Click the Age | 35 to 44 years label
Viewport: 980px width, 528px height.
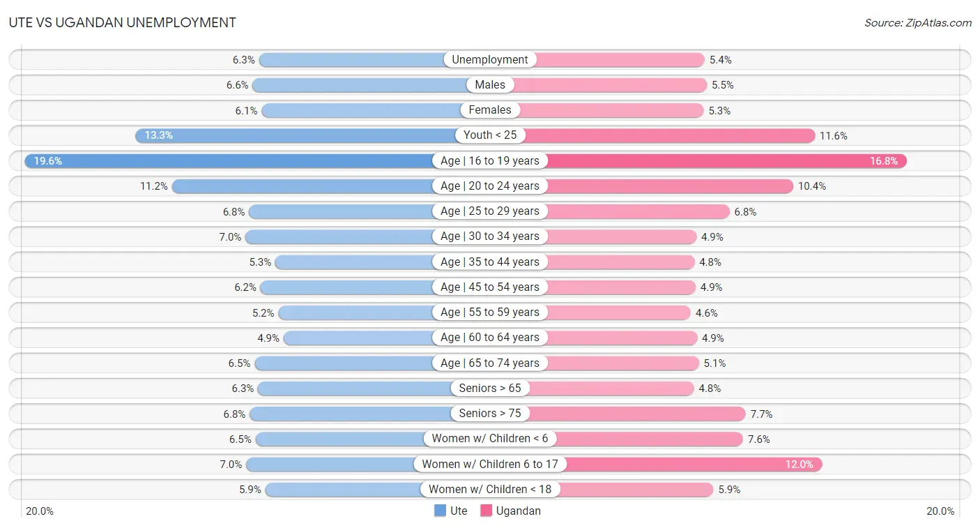(490, 262)
